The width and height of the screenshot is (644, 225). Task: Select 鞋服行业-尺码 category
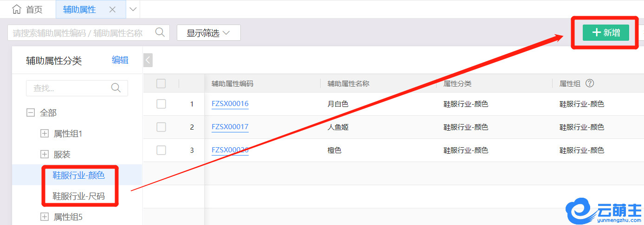(x=78, y=196)
